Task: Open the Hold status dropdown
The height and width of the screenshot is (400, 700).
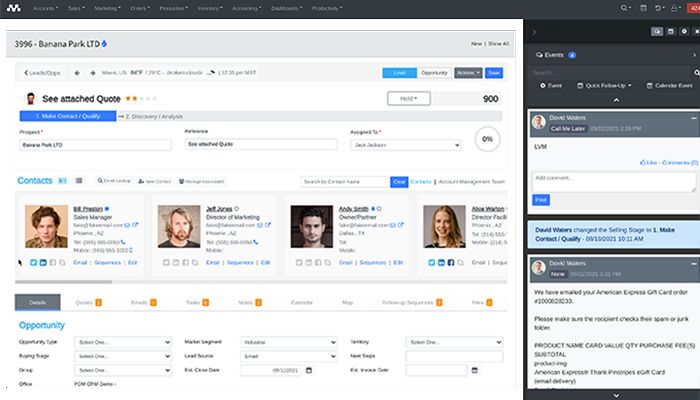Action: [408, 98]
